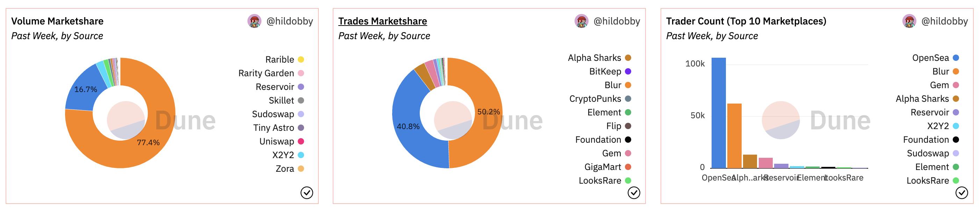Open the Trades Marketshare title link

(x=382, y=21)
